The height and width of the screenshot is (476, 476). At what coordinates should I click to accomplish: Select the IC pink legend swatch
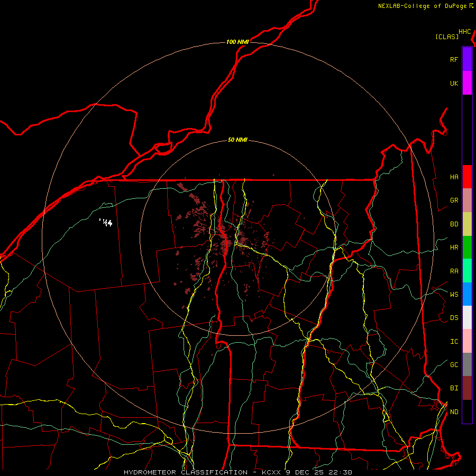pos(467,341)
